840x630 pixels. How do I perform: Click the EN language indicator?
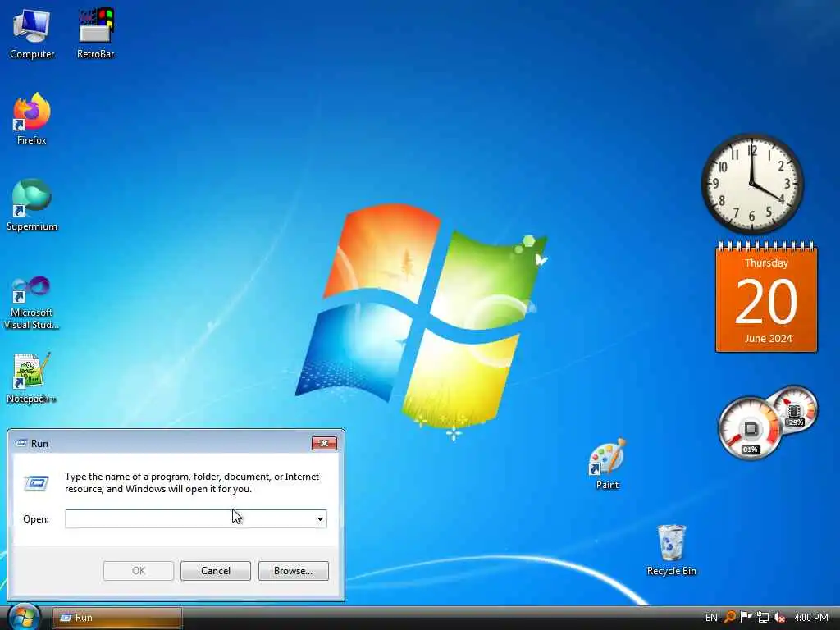[711, 618]
